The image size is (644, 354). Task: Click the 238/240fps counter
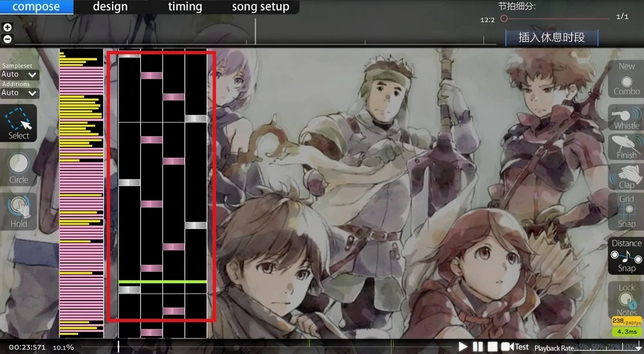627,322
